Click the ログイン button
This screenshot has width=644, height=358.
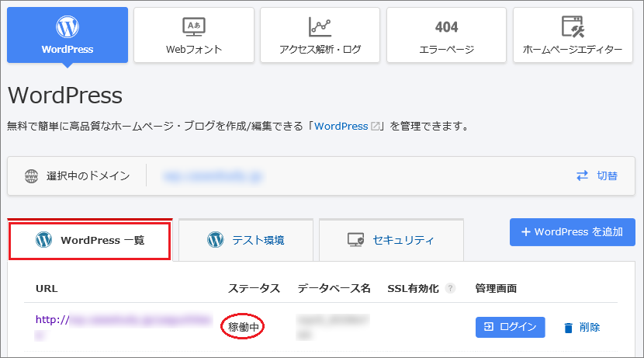(x=510, y=327)
